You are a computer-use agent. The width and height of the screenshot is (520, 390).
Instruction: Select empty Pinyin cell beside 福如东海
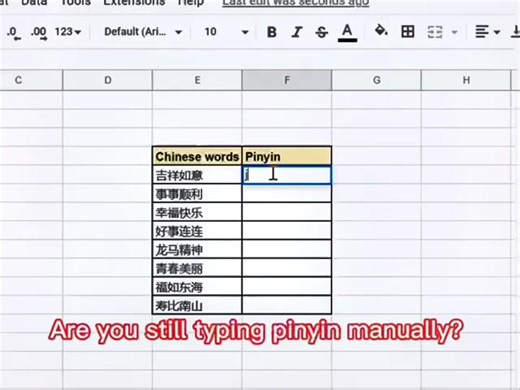click(287, 287)
